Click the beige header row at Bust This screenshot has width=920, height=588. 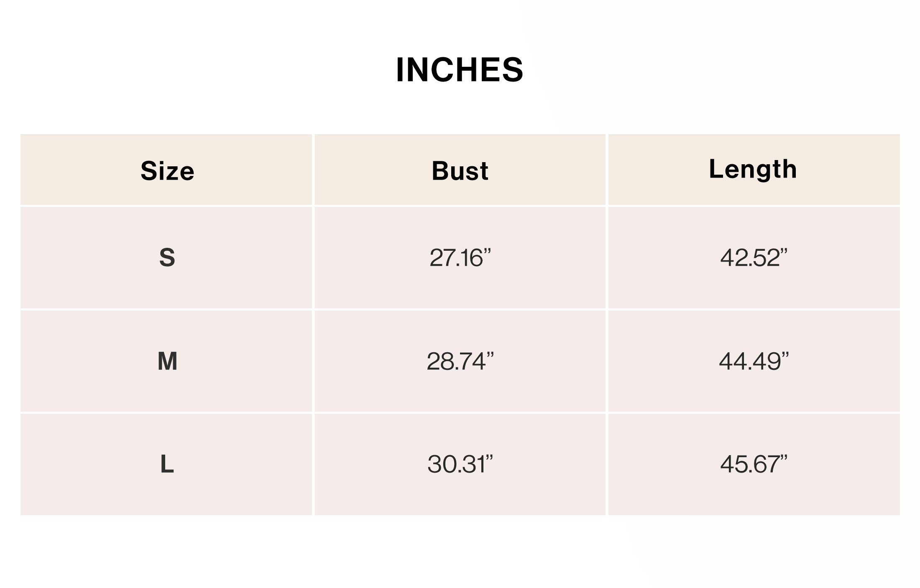coord(460,170)
